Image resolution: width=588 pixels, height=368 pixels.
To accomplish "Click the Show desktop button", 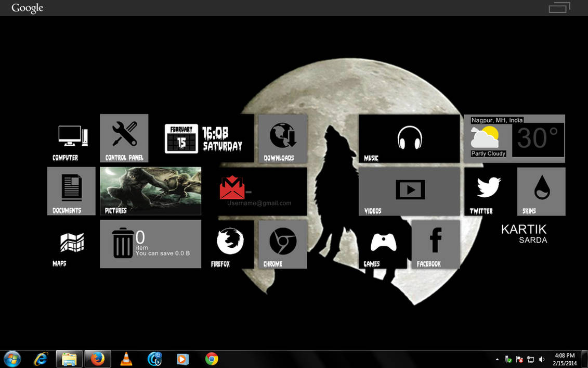I will coord(584,359).
